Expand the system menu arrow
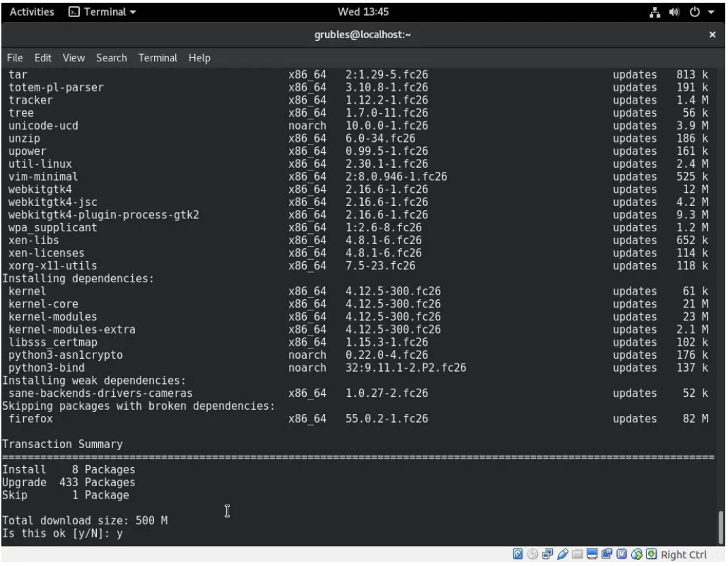Image resolution: width=728 pixels, height=566 pixels. [711, 12]
